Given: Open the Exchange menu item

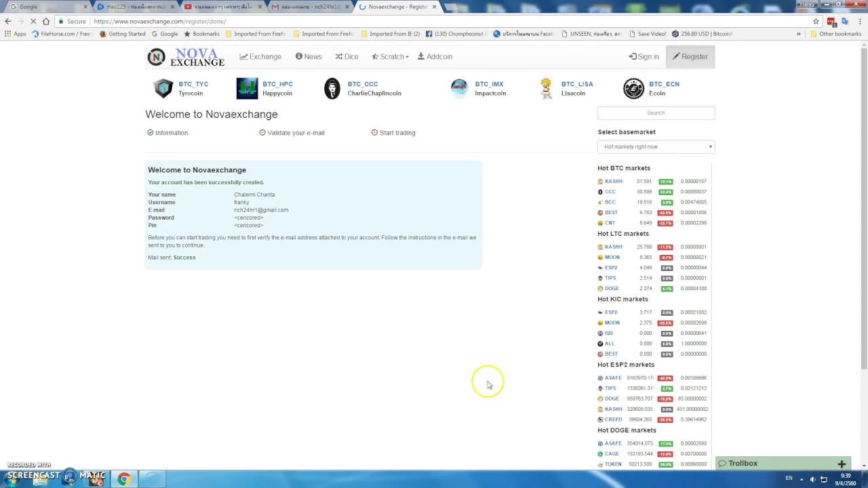Looking at the screenshot, I should 260,57.
